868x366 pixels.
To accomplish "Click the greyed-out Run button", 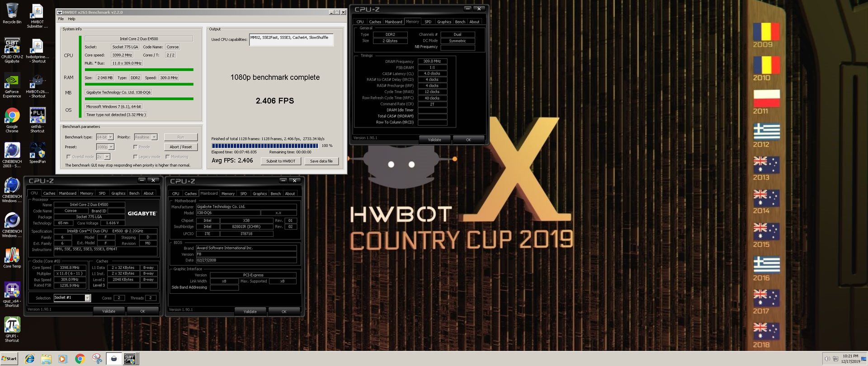I will pyautogui.click(x=181, y=137).
